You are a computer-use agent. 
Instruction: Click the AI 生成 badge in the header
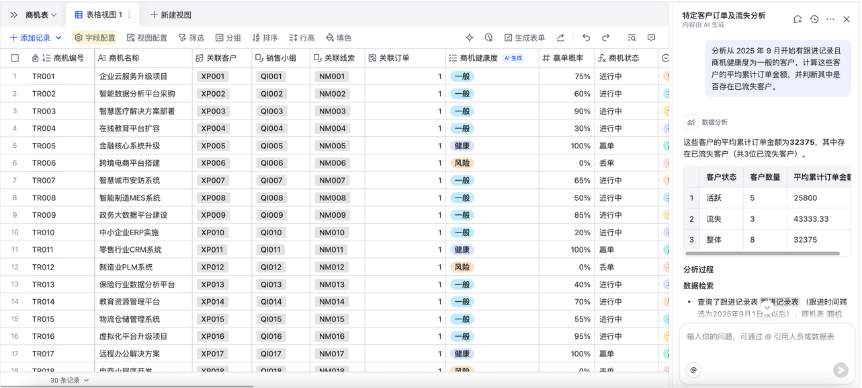coord(513,58)
